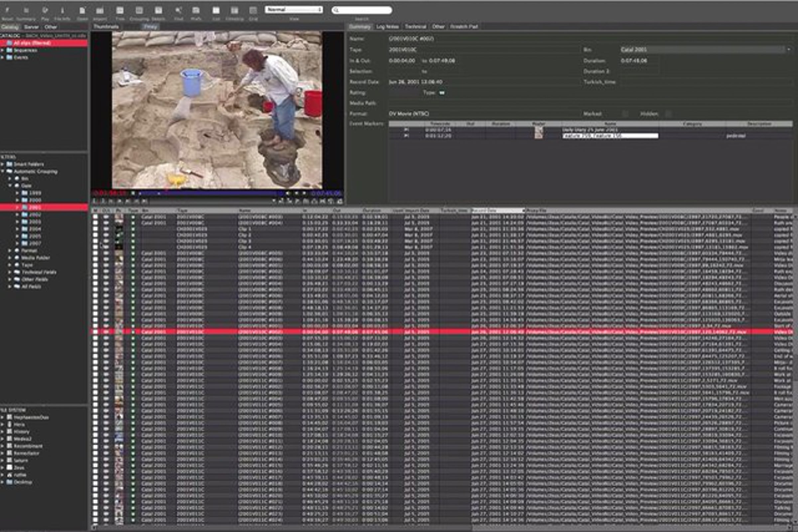Open the Normal view dropdown

294,10
